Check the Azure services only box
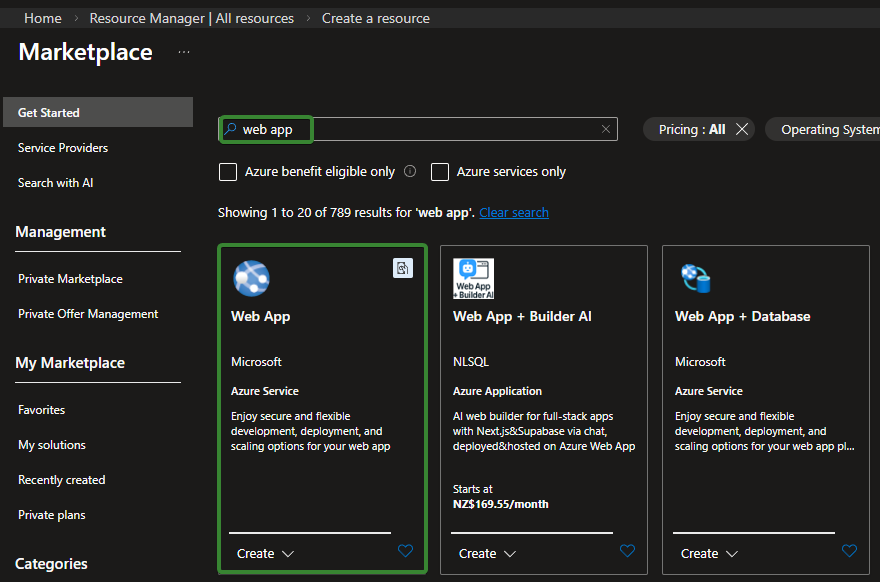 440,172
